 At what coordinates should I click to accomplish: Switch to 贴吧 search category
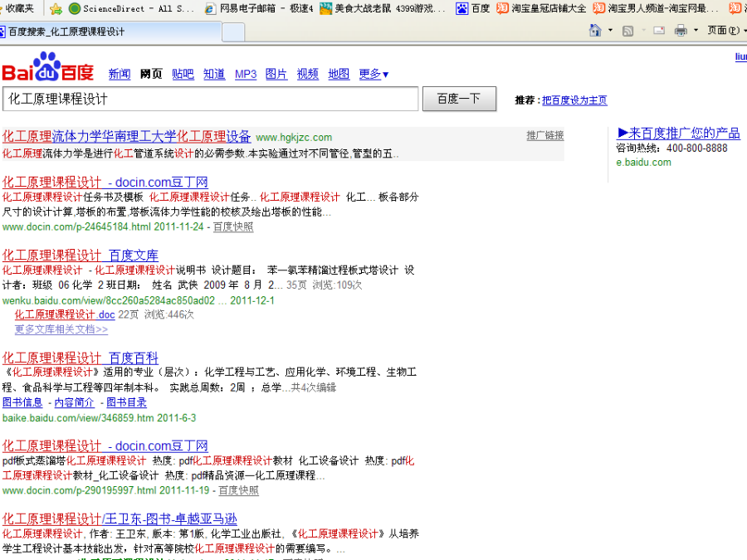(x=183, y=75)
